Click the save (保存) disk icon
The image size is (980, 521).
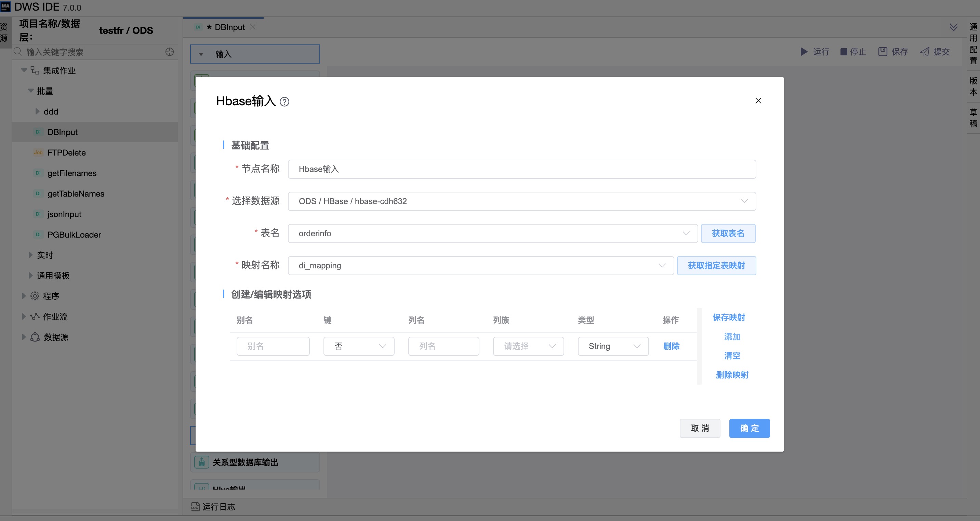pyautogui.click(x=883, y=52)
